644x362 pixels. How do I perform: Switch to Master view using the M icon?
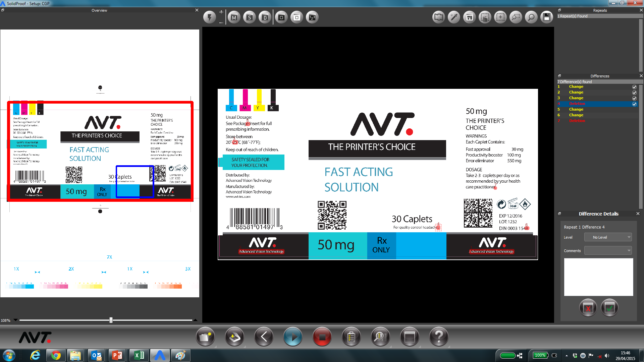point(234,17)
